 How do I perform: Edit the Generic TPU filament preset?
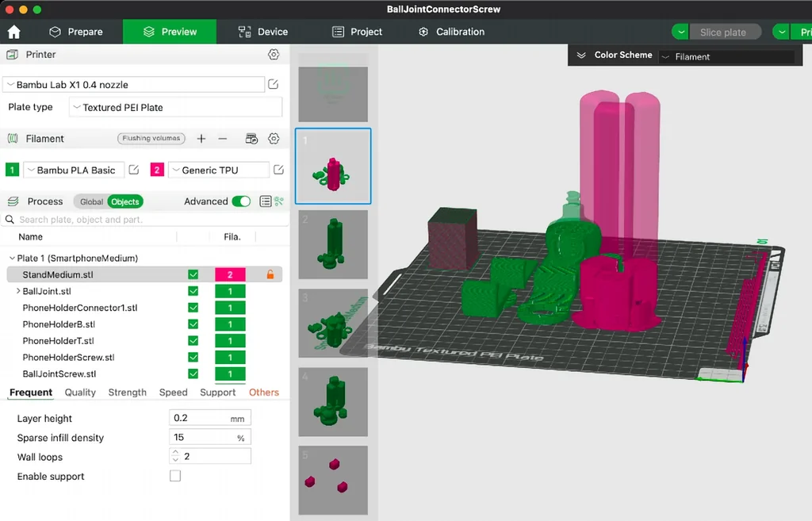278,170
